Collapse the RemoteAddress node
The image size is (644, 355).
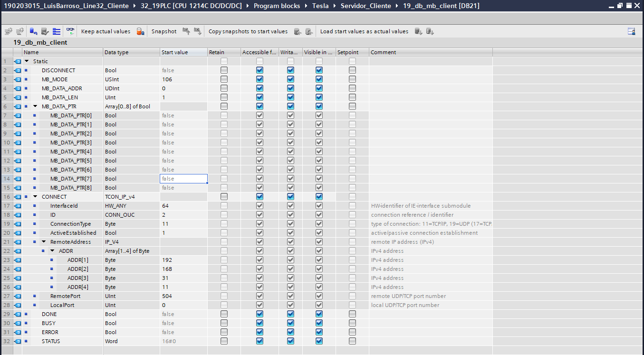[44, 242]
